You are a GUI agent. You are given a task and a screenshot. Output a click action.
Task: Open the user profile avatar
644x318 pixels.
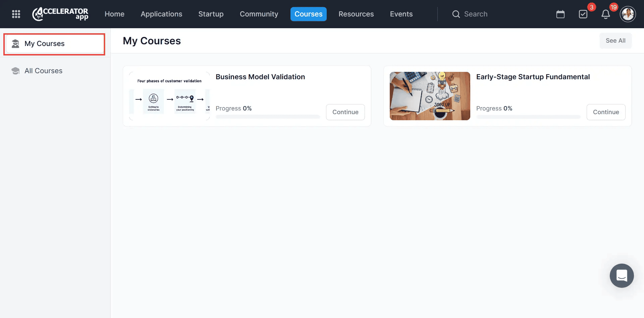click(x=628, y=14)
